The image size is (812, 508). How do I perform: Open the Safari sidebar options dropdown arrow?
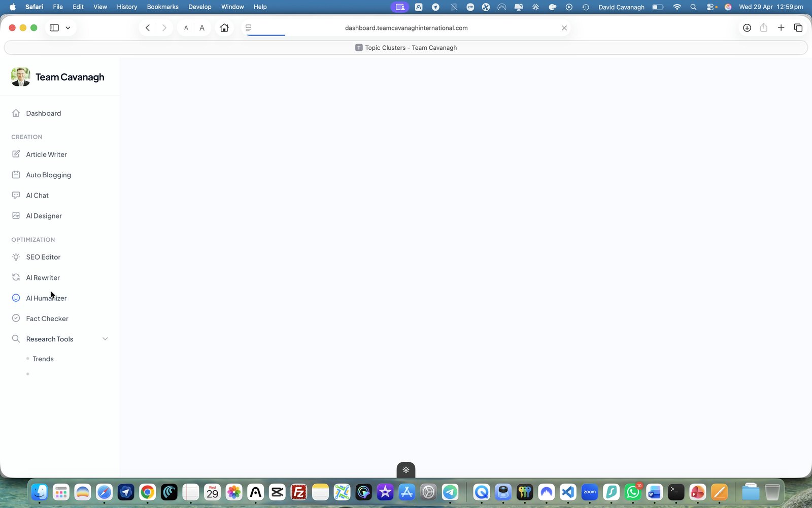(67, 28)
